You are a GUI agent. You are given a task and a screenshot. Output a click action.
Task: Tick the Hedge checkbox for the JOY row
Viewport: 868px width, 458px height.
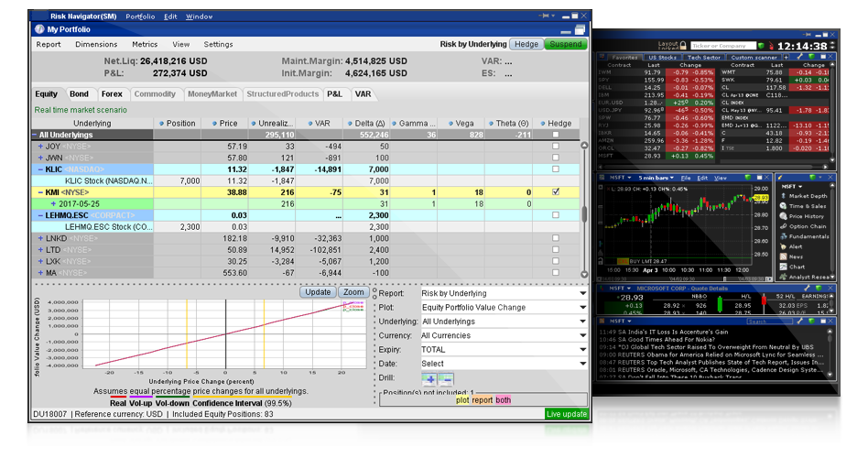[556, 147]
